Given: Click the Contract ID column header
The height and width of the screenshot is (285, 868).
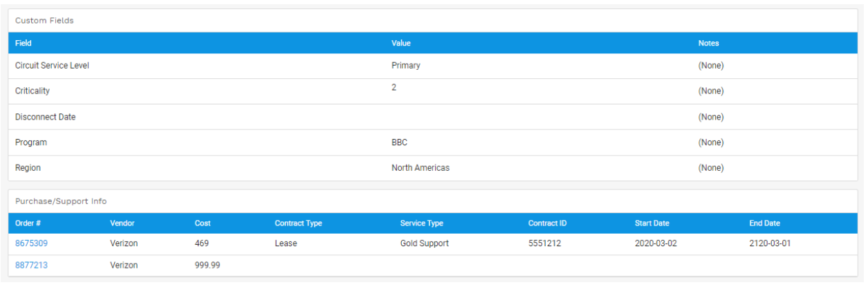Looking at the screenshot, I should click(548, 223).
